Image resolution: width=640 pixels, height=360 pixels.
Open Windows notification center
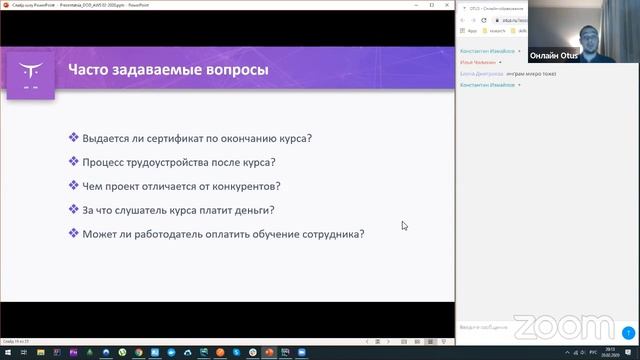628,352
